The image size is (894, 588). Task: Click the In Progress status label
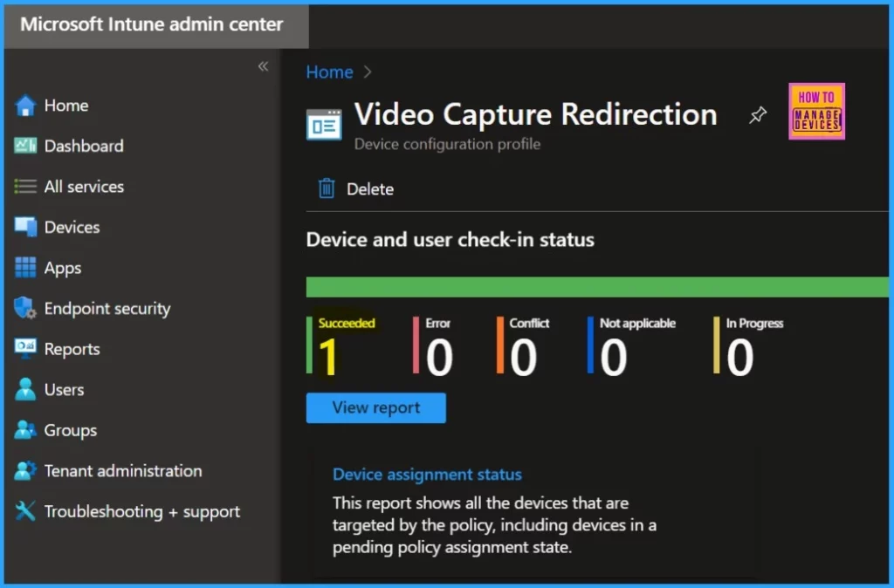tap(754, 323)
